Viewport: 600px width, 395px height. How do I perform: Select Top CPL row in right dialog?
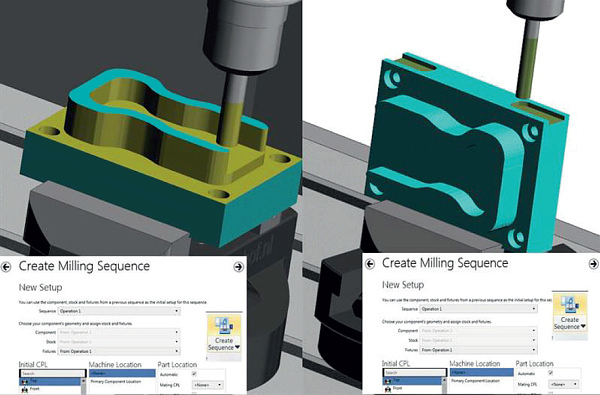click(x=412, y=380)
